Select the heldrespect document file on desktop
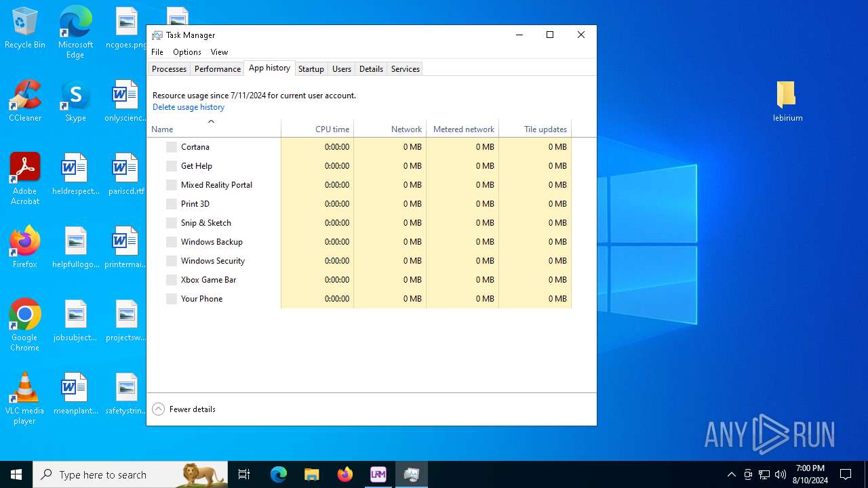Screen dimensions: 868x488 [75, 174]
